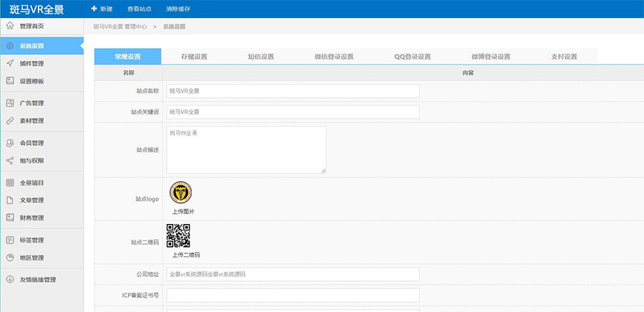
Task: Click the 会员管理 user icon
Action: [x=10, y=142]
